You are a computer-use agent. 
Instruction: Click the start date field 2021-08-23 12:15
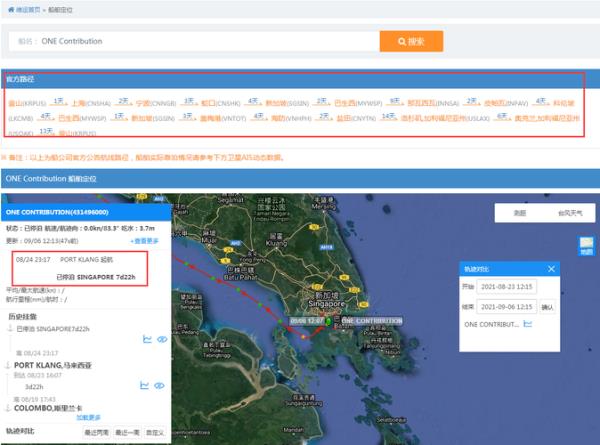507,287
